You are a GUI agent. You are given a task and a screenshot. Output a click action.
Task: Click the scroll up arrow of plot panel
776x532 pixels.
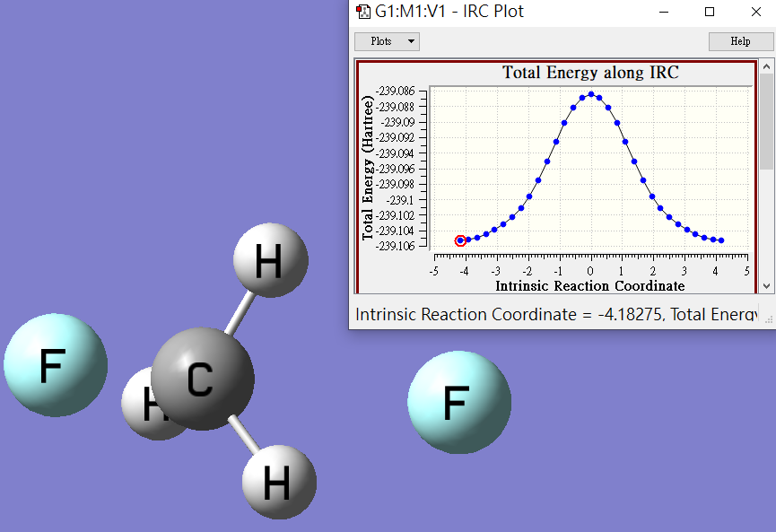(x=767, y=66)
